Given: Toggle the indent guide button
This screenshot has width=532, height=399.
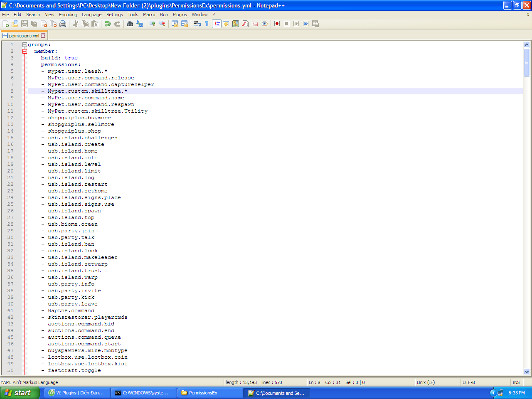Looking at the screenshot, I should [x=217, y=24].
